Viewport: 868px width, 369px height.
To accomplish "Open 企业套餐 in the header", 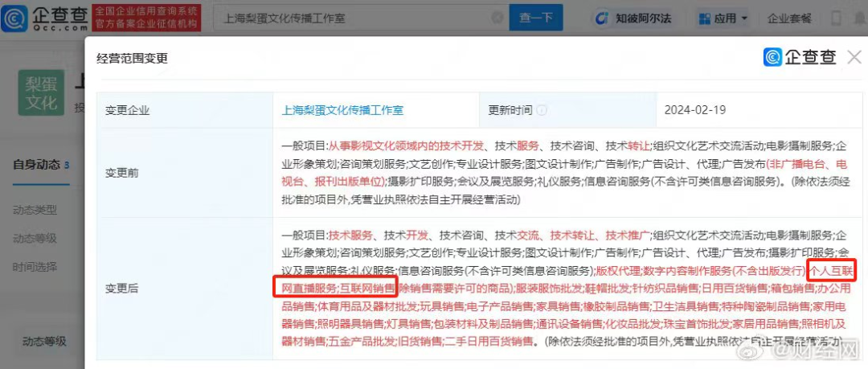I will click(x=789, y=18).
